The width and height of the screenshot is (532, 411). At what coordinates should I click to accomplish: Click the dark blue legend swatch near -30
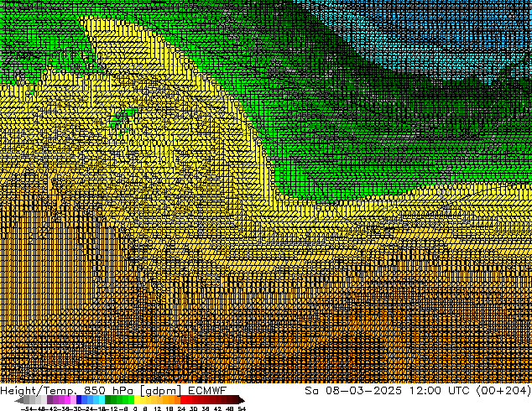pyautogui.click(x=79, y=399)
